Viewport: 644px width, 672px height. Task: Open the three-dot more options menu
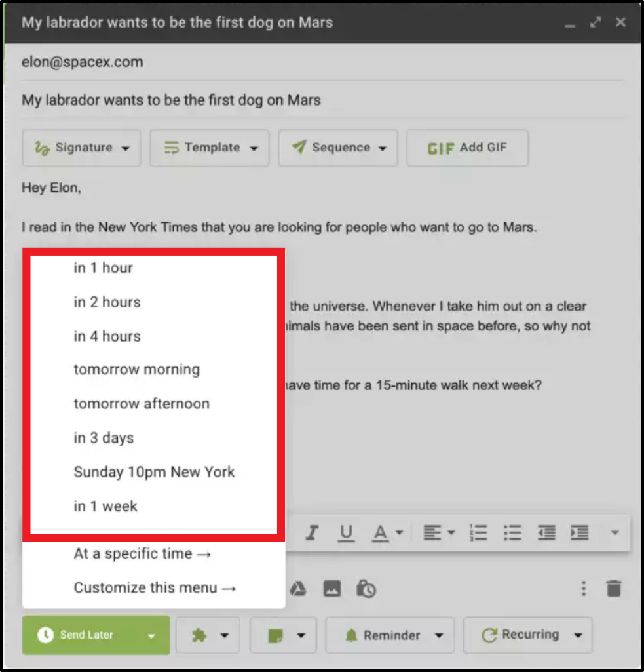point(583,588)
